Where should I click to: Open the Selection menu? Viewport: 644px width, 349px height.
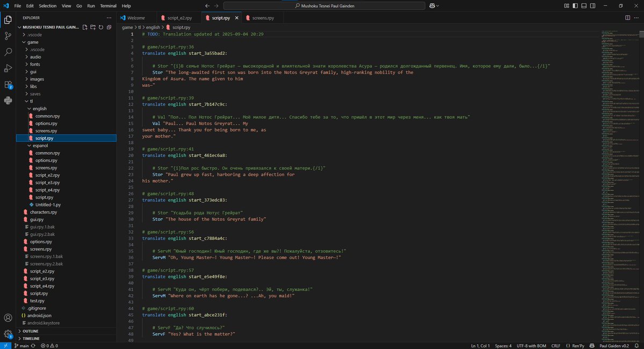click(x=48, y=6)
